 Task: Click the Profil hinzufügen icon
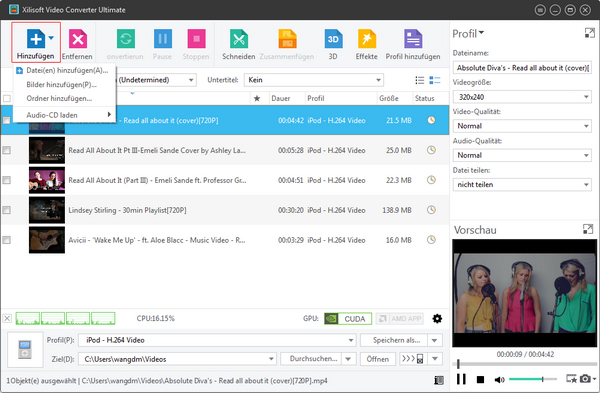(x=413, y=39)
